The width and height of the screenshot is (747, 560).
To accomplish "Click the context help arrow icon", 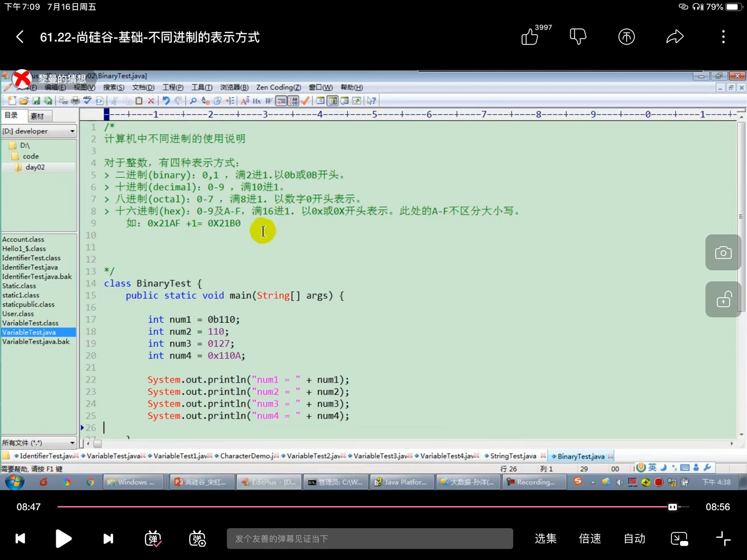I will coord(372,101).
